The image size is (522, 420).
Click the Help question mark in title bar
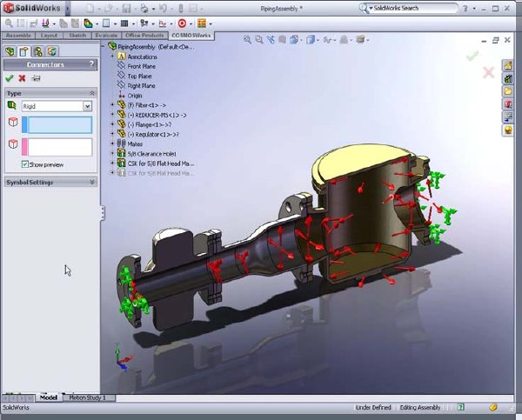pyautogui.click(x=465, y=9)
